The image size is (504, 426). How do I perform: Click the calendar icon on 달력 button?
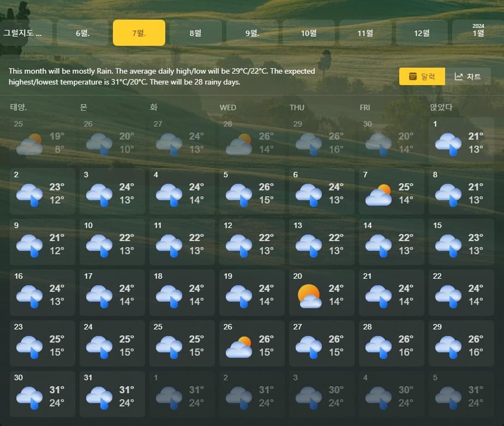click(413, 76)
